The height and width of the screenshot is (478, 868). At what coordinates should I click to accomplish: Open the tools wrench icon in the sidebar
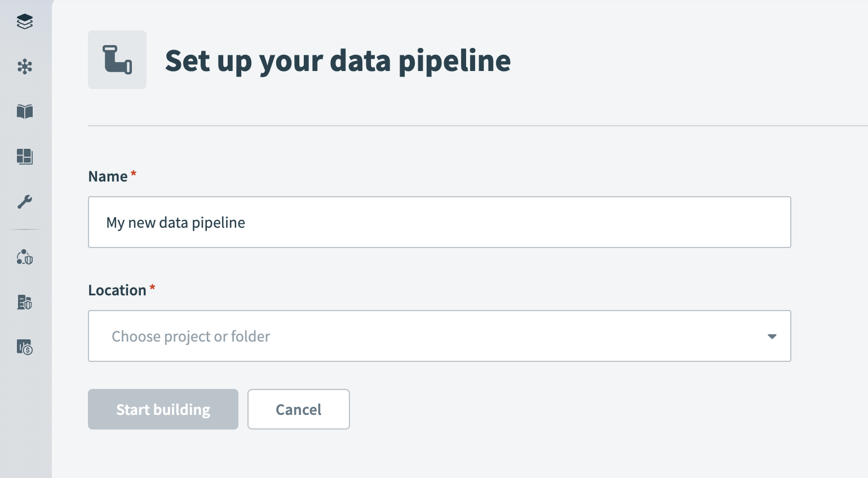pos(25,202)
